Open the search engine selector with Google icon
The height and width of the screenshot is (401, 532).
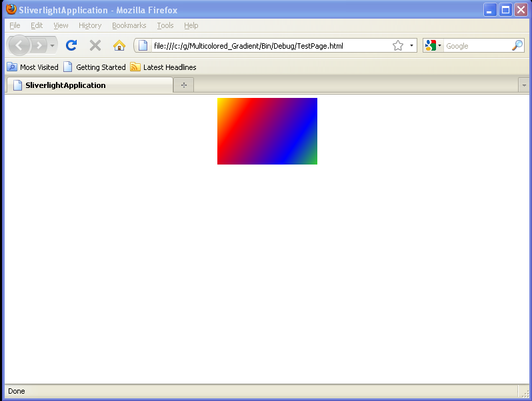[x=433, y=45]
